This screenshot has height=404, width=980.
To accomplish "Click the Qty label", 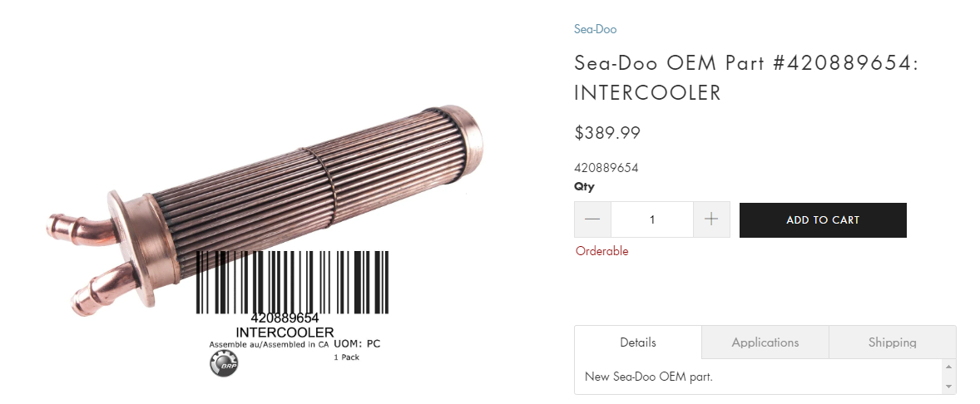I will click(x=584, y=187).
